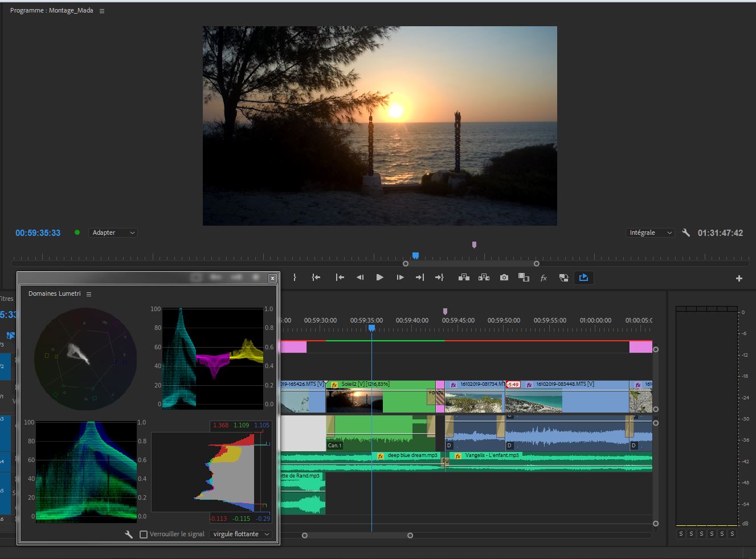This screenshot has width=756, height=559.
Task: Step back one frame
Action: (x=360, y=278)
